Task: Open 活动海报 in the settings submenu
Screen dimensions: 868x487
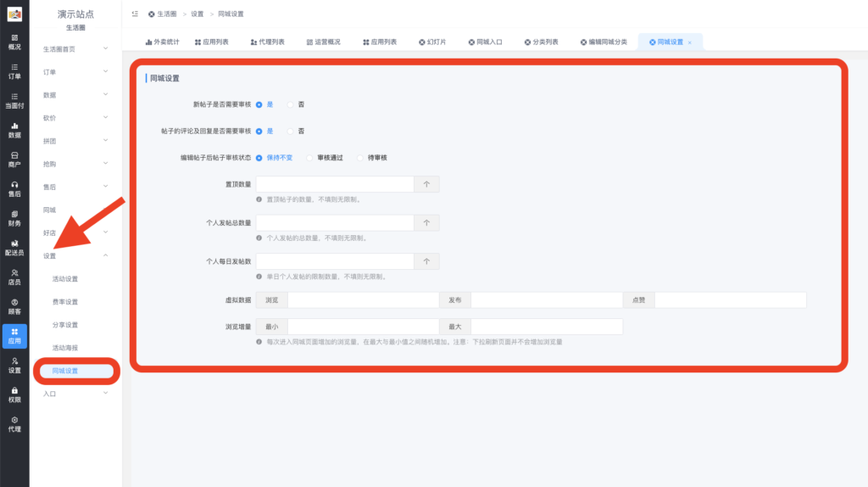Action: pos(64,348)
